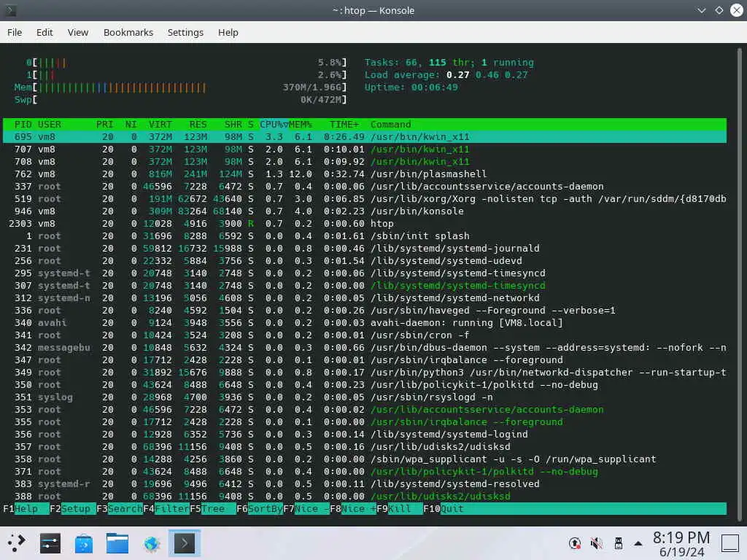Expand the hidden system tray icons
This screenshot has height=560, width=747.
click(x=638, y=543)
